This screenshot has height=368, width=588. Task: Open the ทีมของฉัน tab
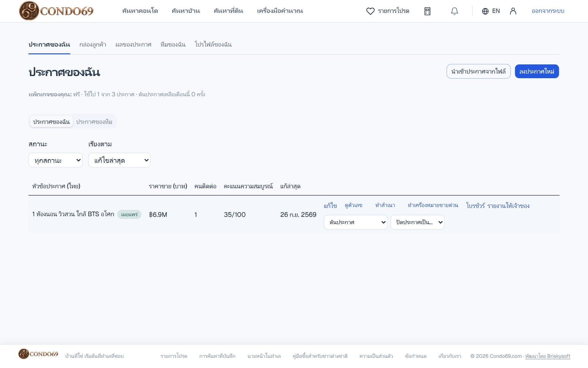[173, 44]
